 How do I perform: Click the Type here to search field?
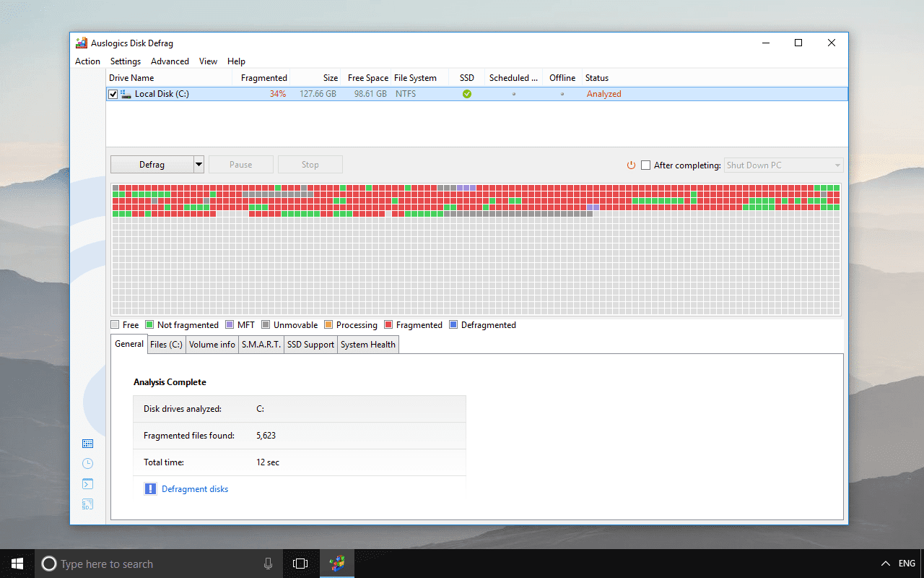pyautogui.click(x=159, y=564)
